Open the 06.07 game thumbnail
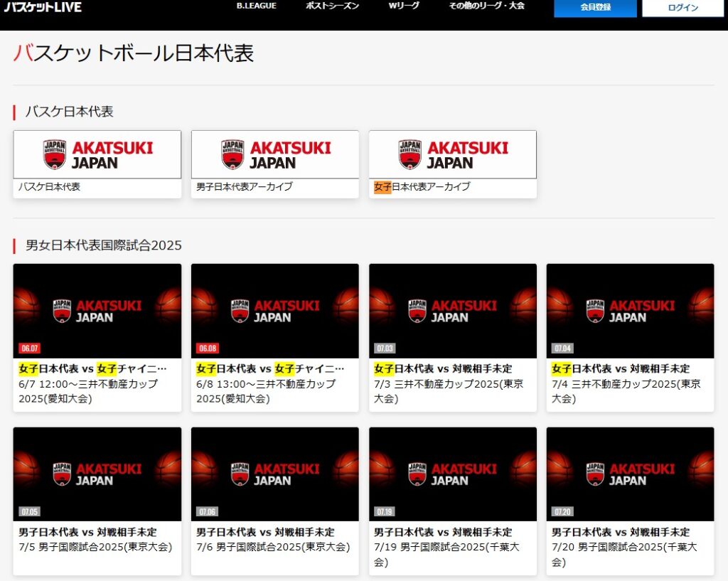This screenshot has width=728, height=581. pos(97,311)
